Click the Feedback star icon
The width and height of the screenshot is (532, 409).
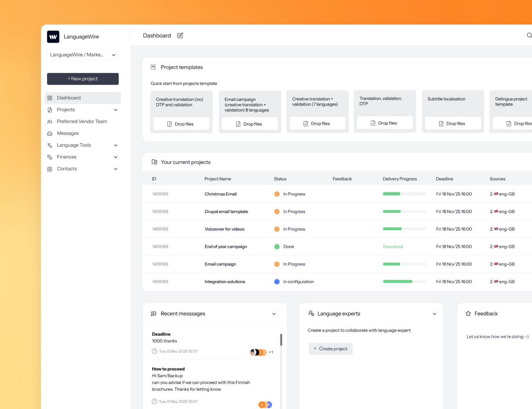click(x=468, y=314)
